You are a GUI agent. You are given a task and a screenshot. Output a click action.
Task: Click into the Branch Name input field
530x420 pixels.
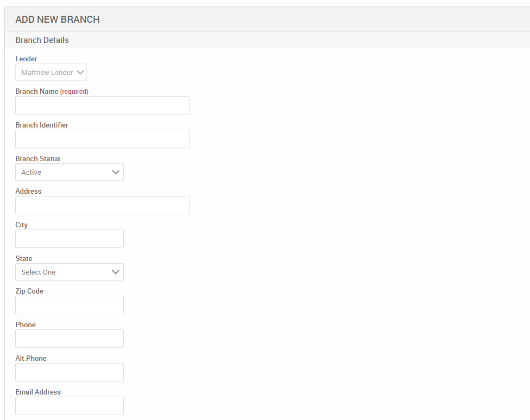[102, 105]
